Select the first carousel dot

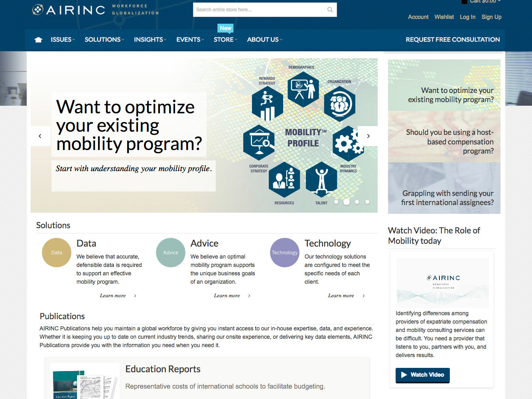(336, 202)
